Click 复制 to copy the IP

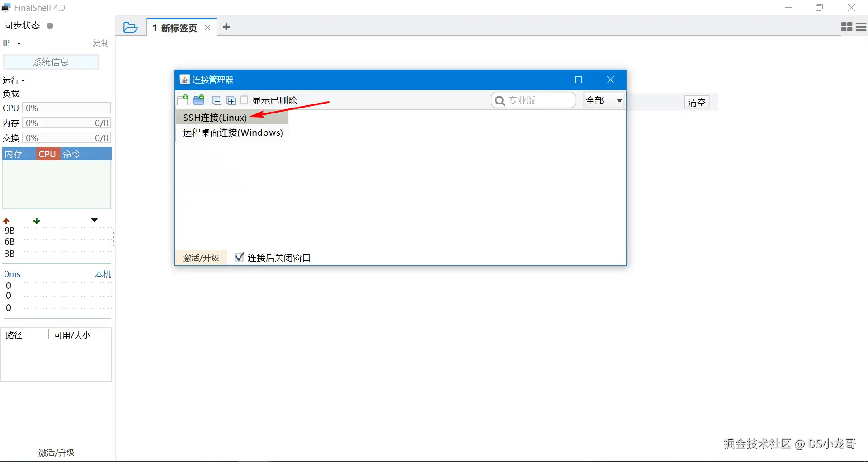(101, 43)
